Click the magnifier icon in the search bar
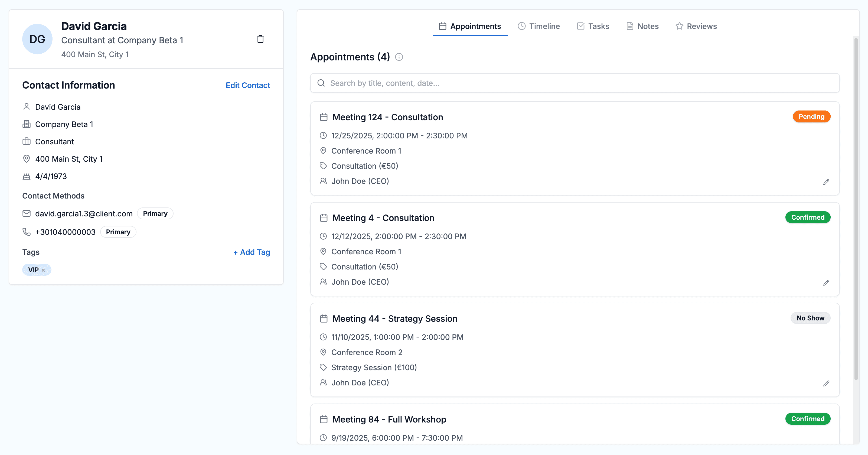The width and height of the screenshot is (868, 455). [x=321, y=83]
